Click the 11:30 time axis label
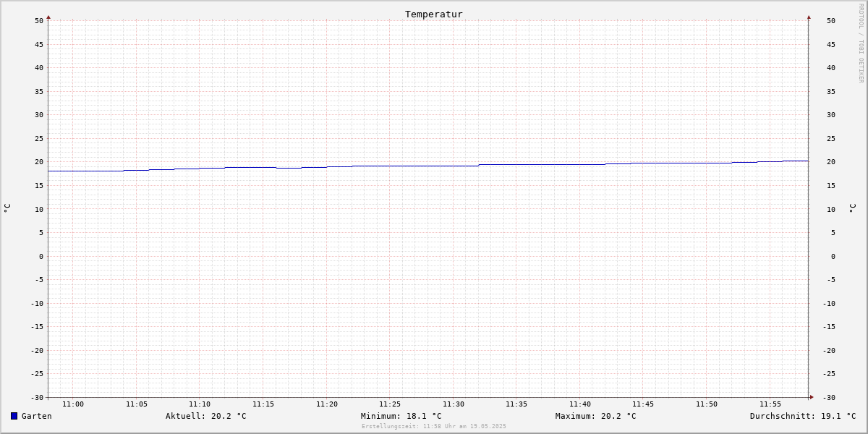The height and width of the screenshot is (434, 868). coord(454,404)
